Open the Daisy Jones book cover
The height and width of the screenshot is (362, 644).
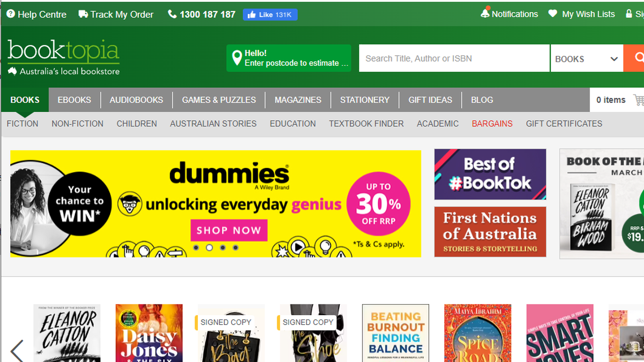click(x=149, y=333)
